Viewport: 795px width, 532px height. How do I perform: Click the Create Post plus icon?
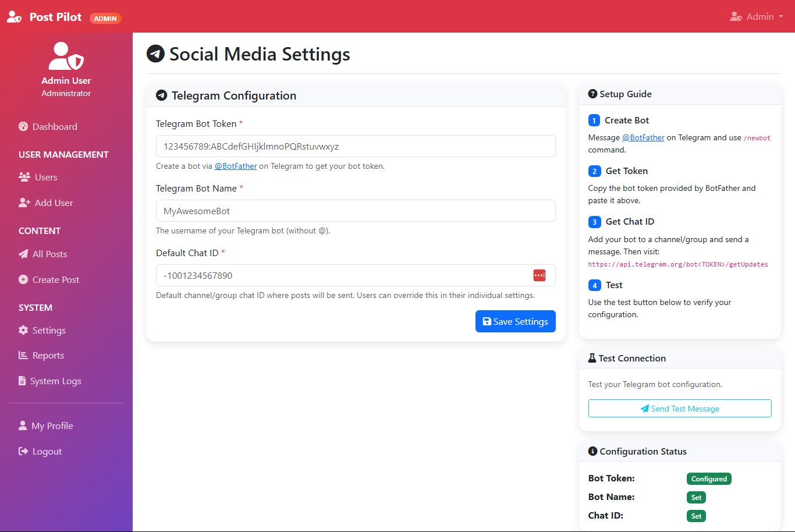click(23, 279)
